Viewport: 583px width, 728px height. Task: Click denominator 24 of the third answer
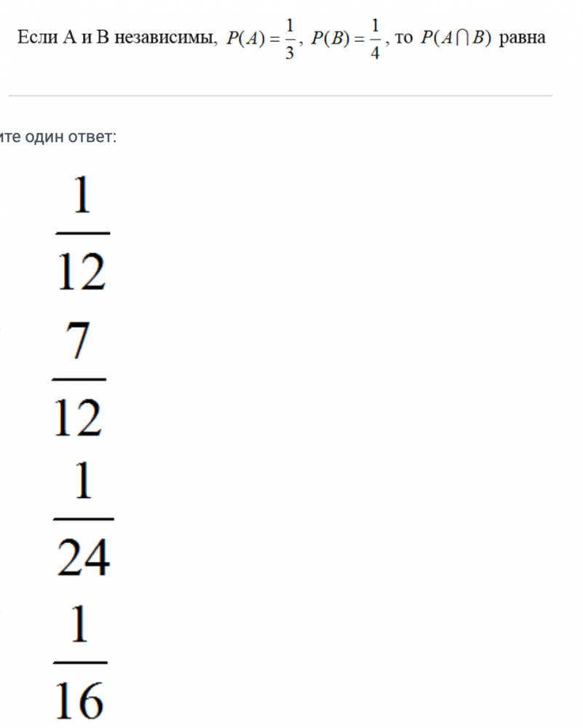point(84,557)
